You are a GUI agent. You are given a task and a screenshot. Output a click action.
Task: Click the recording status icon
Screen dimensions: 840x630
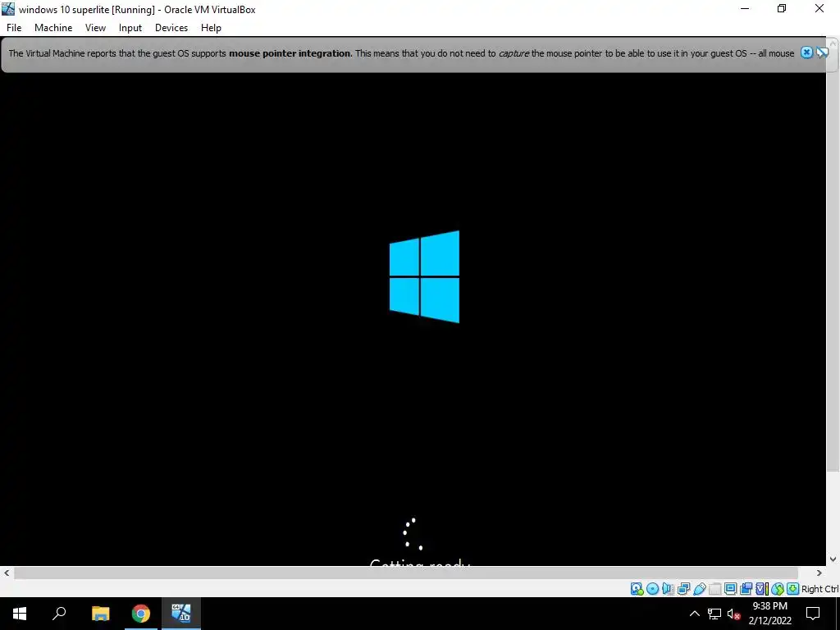coord(746,589)
